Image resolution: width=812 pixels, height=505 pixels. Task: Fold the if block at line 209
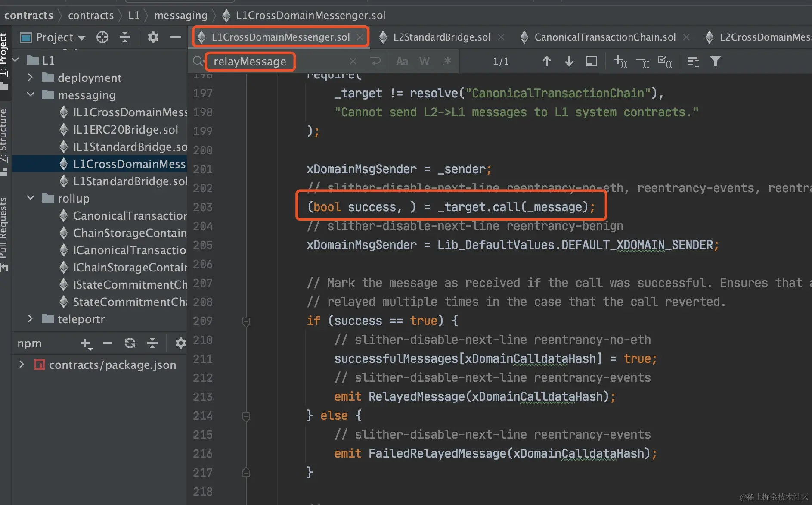click(x=246, y=321)
